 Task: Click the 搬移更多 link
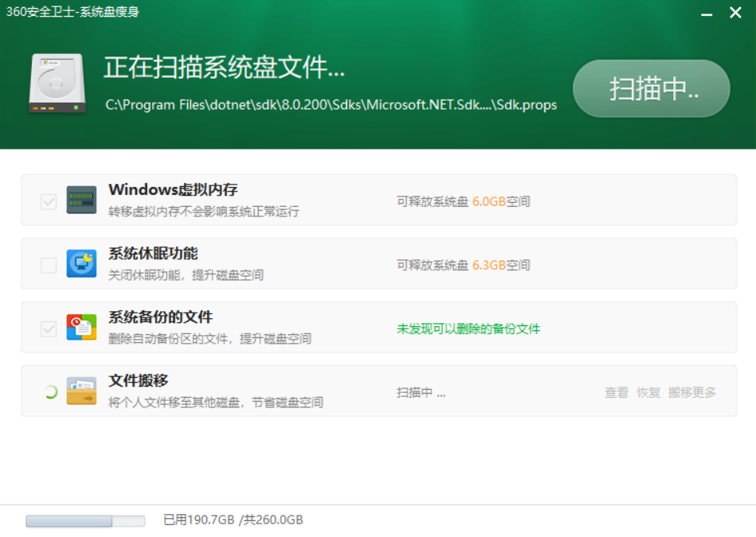pyautogui.click(x=692, y=392)
